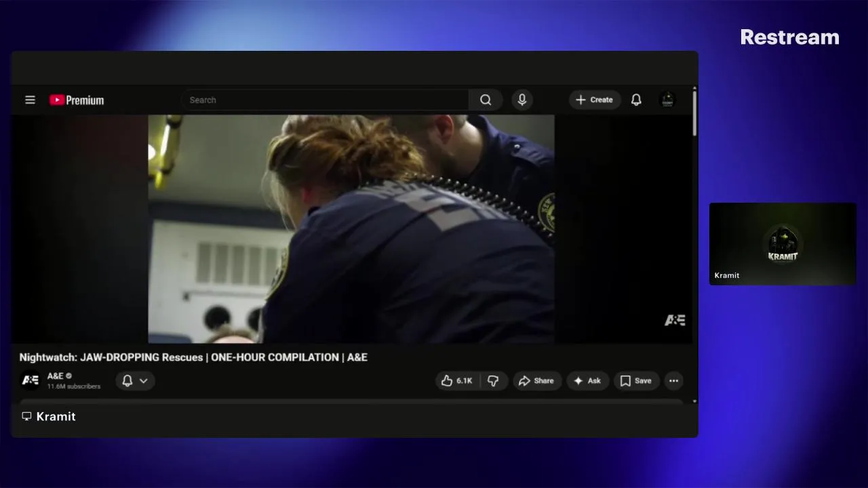Click the magnifying glass search button

486,100
